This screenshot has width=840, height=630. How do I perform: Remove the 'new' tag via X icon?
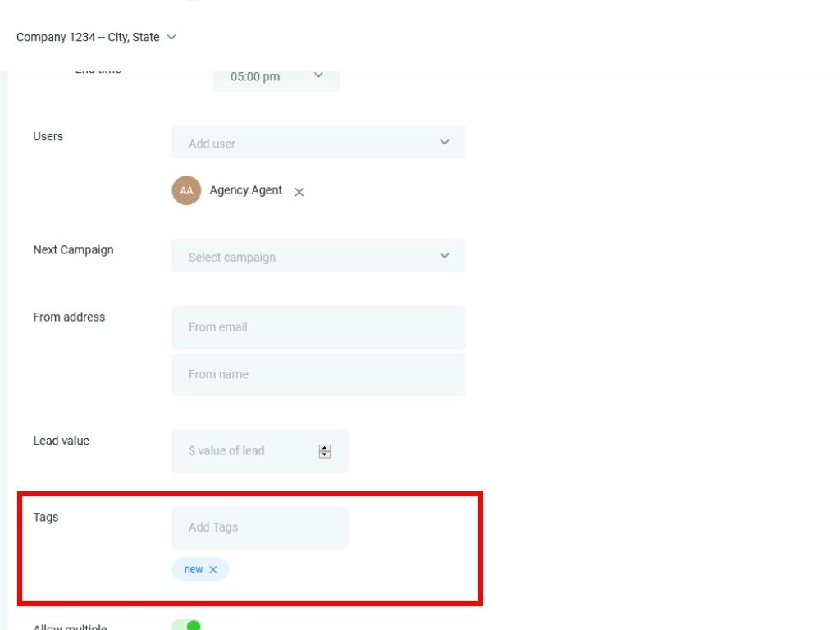213,569
